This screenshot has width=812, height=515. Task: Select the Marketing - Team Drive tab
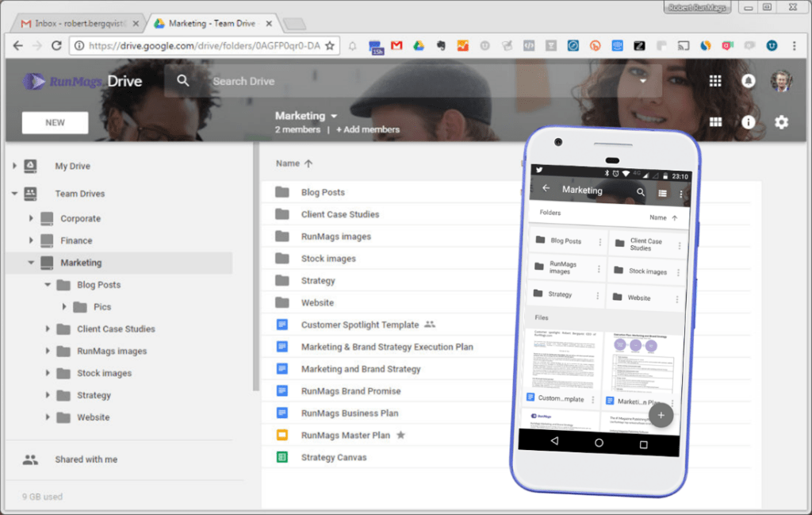[x=213, y=23]
